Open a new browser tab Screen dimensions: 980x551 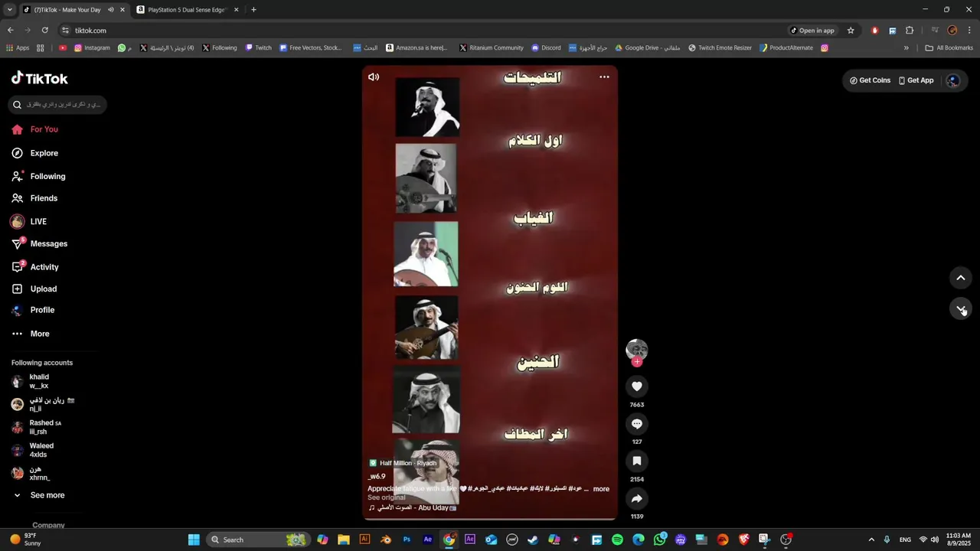253,10
